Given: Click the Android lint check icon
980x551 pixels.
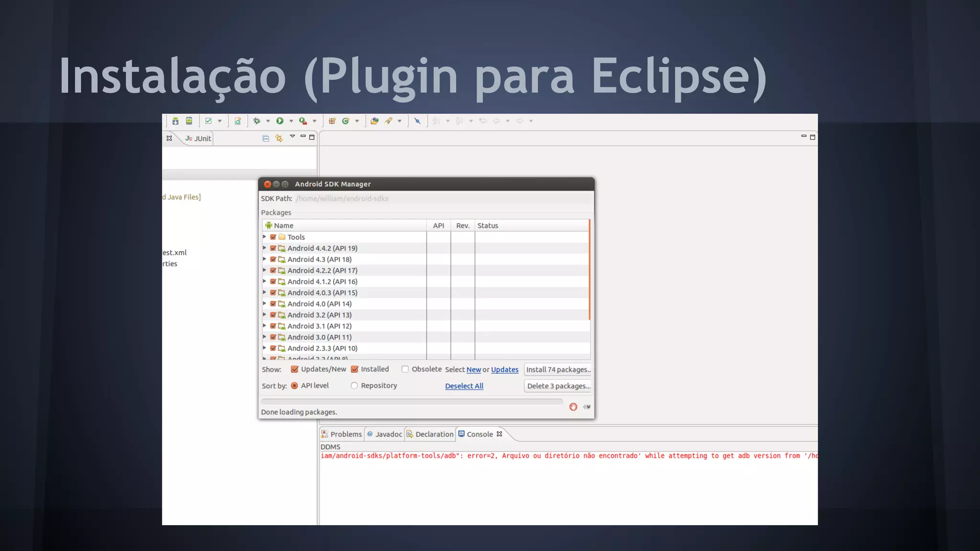Looking at the screenshot, I should pos(208,121).
